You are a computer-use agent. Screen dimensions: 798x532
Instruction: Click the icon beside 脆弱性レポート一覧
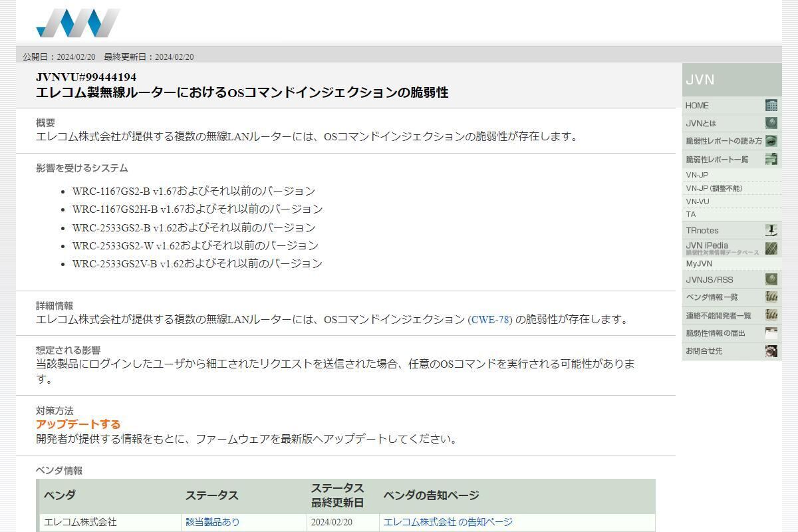[771, 159]
